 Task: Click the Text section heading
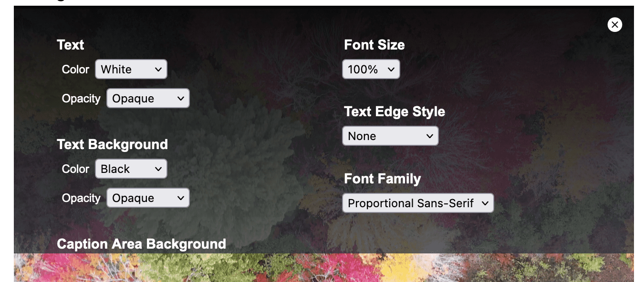point(70,45)
